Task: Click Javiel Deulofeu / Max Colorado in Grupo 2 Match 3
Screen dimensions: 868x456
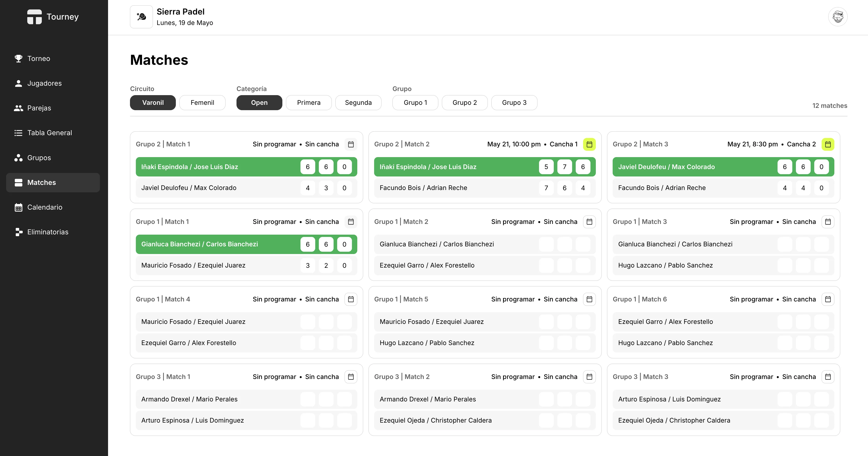Action: click(723, 167)
